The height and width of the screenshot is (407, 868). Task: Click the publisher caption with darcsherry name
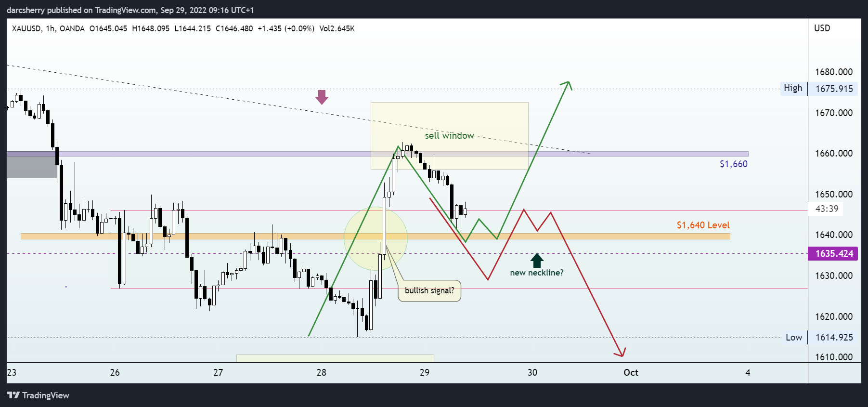tap(130, 10)
